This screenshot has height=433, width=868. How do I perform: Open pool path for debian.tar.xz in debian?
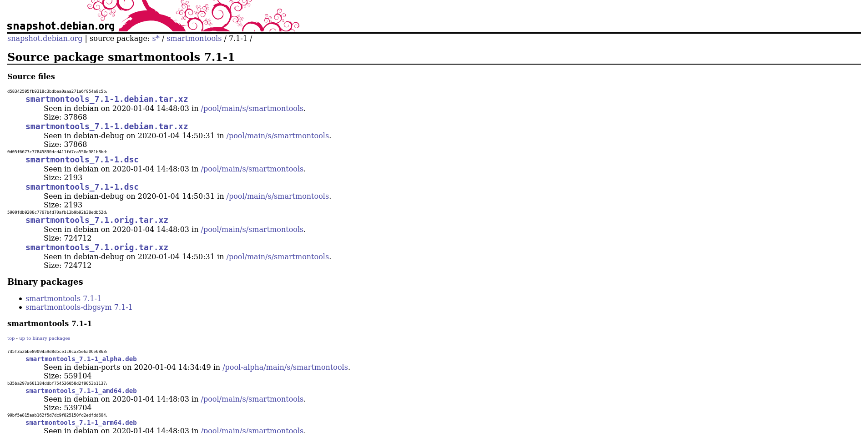pyautogui.click(x=252, y=108)
